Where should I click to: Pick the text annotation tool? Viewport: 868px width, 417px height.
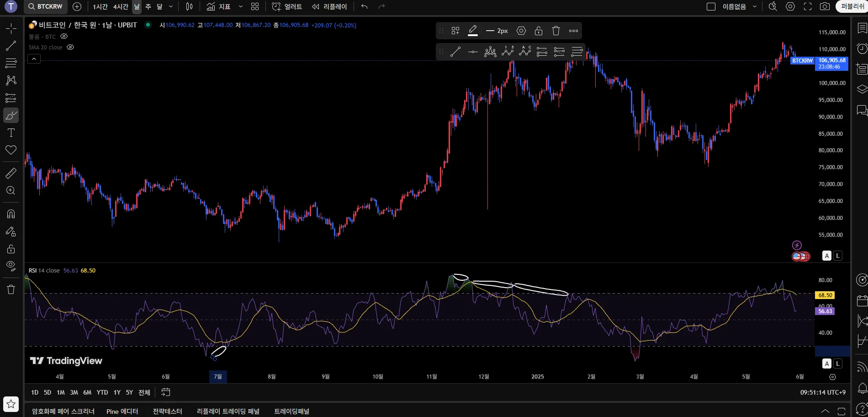click(11, 133)
